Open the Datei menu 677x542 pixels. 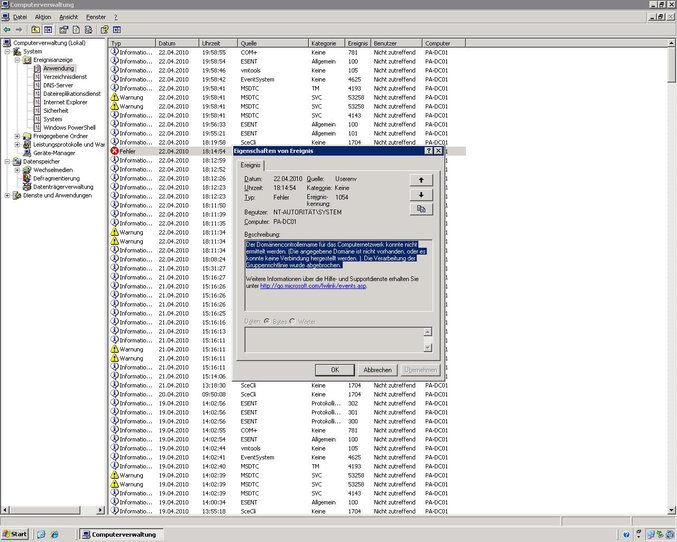(20, 17)
